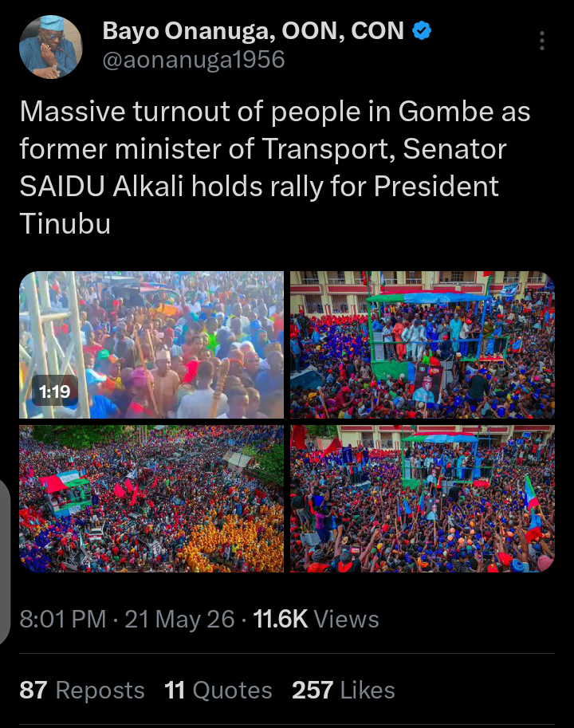The image size is (574, 728).
Task: View the 87 Reposts list
Action: tap(82, 690)
